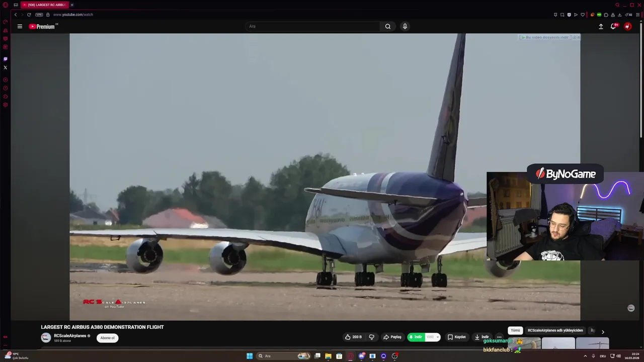Select 'RCScaleAirplanes adlı yükleyiciden' chip
The height and width of the screenshot is (362, 644).
(555, 330)
